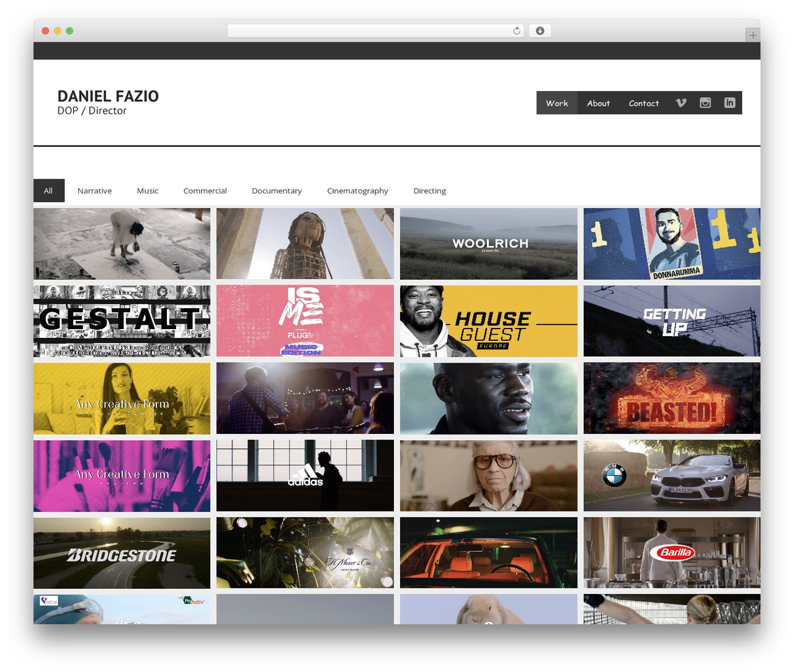Open the guitarist performance thumbnail
This screenshot has height=672, width=794.
pyautogui.click(x=305, y=399)
